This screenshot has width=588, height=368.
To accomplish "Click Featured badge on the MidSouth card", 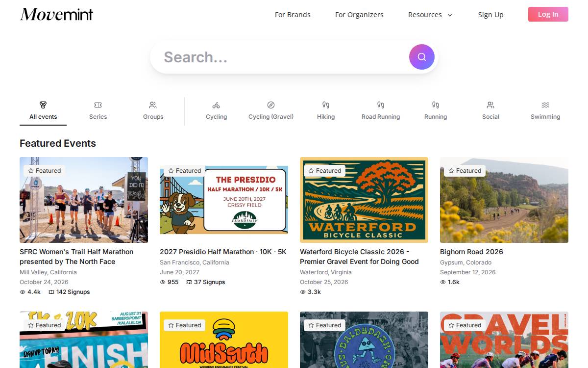I will coord(184,325).
